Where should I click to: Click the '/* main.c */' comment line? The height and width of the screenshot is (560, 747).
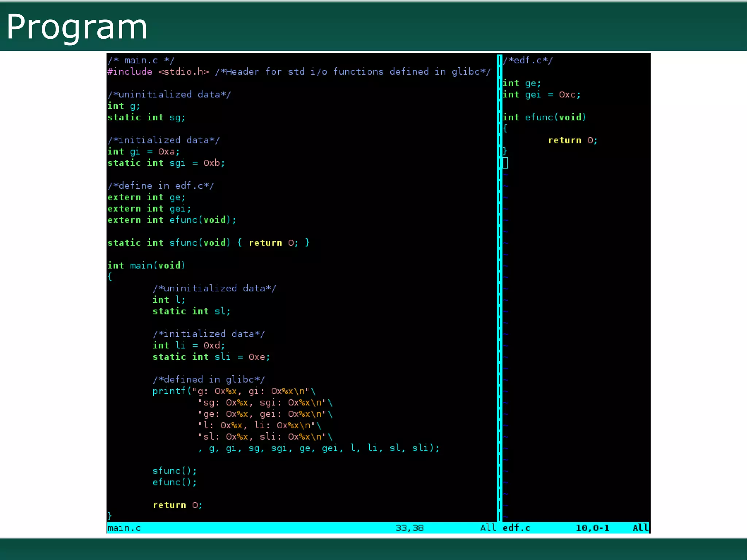(x=141, y=60)
